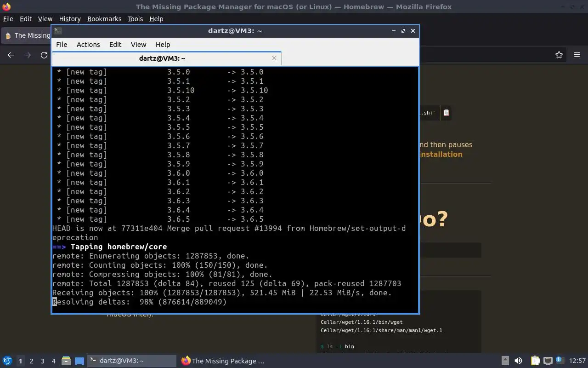Open the wired network tray icon
Viewport: 588px width, 368px height.
point(548,361)
